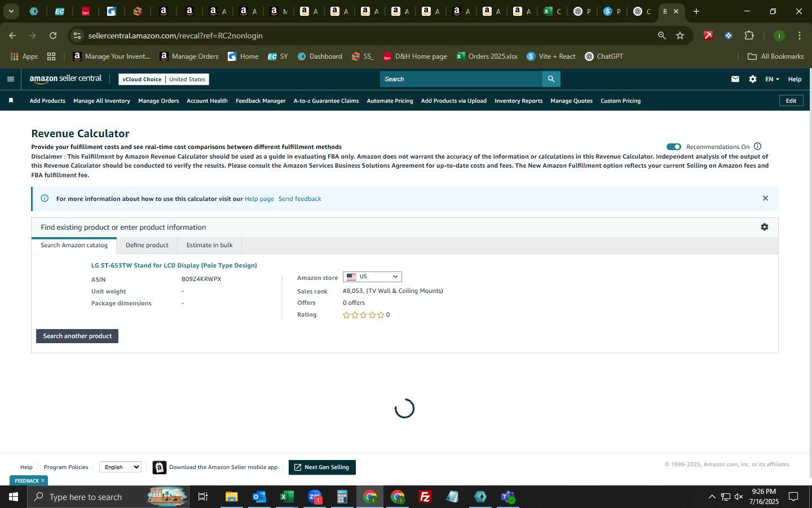Screen dimensions: 812x508
Task: Open the EN language dropdown
Action: pyautogui.click(x=772, y=79)
